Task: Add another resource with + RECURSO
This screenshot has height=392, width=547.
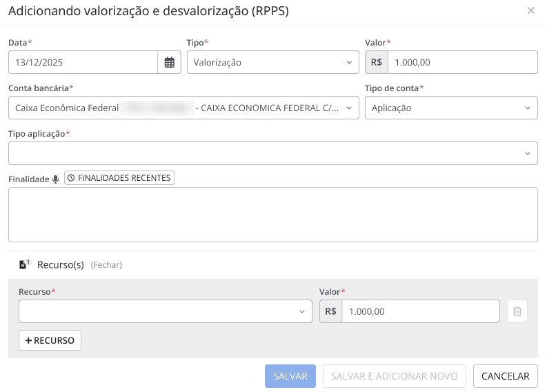Action: click(x=50, y=340)
